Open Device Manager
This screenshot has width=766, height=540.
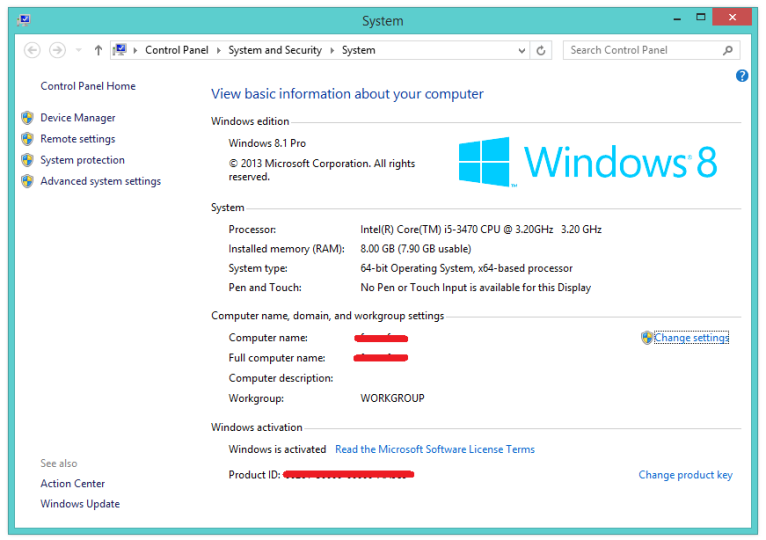pos(78,118)
